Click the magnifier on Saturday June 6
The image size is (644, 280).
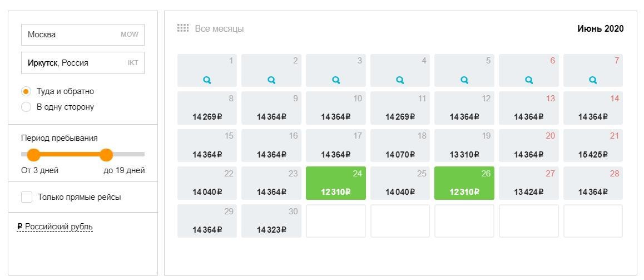point(529,80)
